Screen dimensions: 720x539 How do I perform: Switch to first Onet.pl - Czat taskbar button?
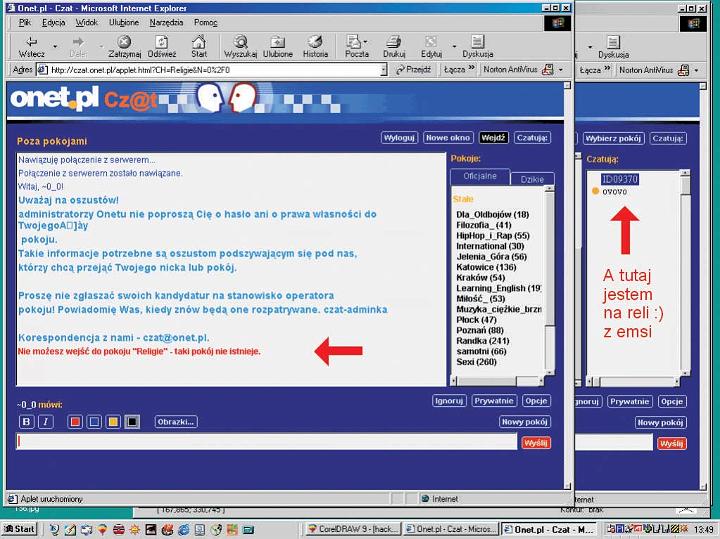[x=450, y=529]
